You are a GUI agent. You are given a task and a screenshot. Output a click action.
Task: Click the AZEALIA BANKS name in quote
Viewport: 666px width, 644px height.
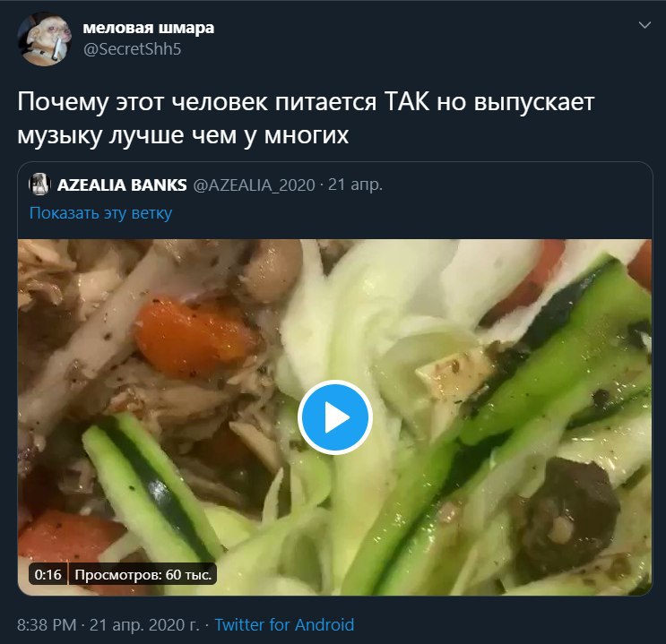coord(122,185)
